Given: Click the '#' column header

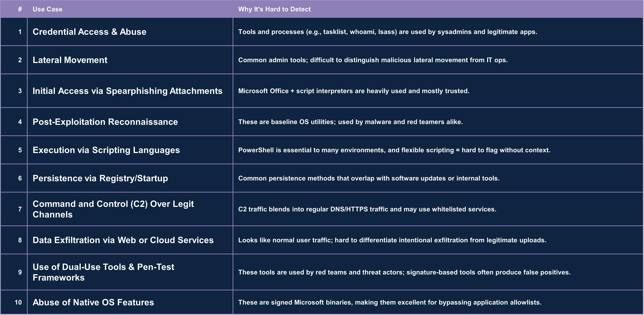Looking at the screenshot, I should pos(20,9).
